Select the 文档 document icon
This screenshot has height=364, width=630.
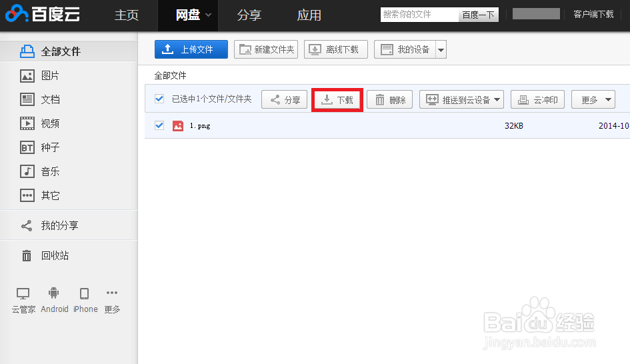tap(27, 99)
